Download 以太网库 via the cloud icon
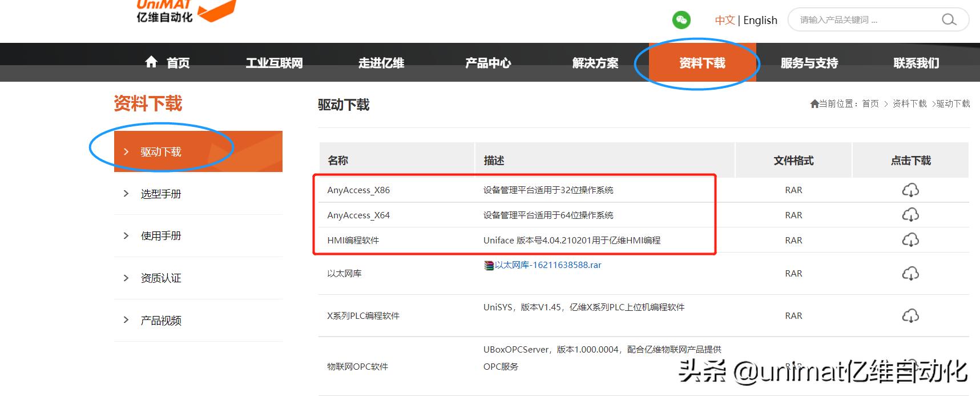 (910, 274)
